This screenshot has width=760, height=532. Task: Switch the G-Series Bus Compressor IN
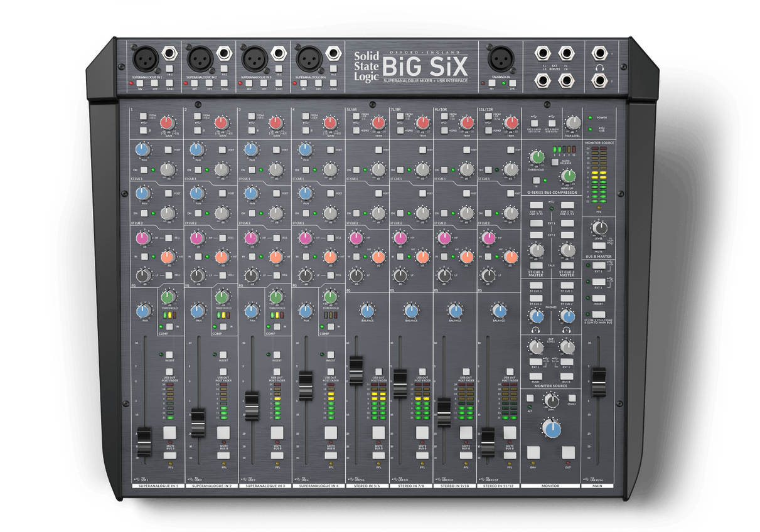pyautogui.click(x=537, y=179)
